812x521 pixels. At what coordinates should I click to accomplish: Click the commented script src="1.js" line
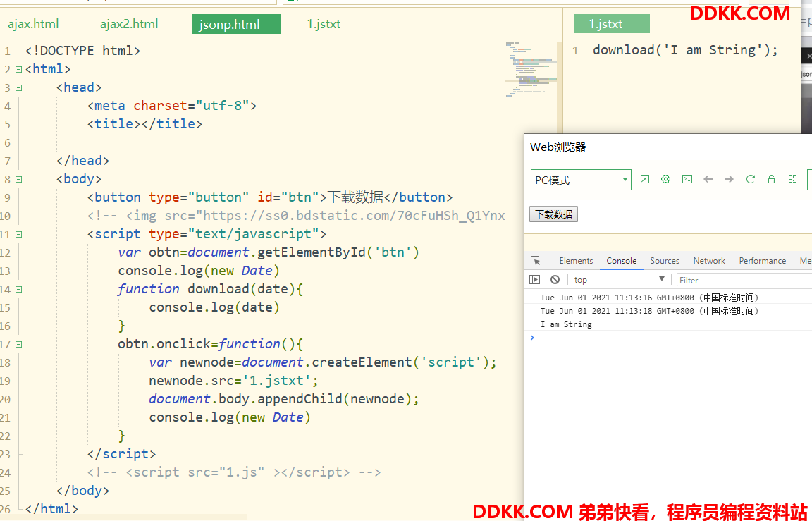pos(234,472)
